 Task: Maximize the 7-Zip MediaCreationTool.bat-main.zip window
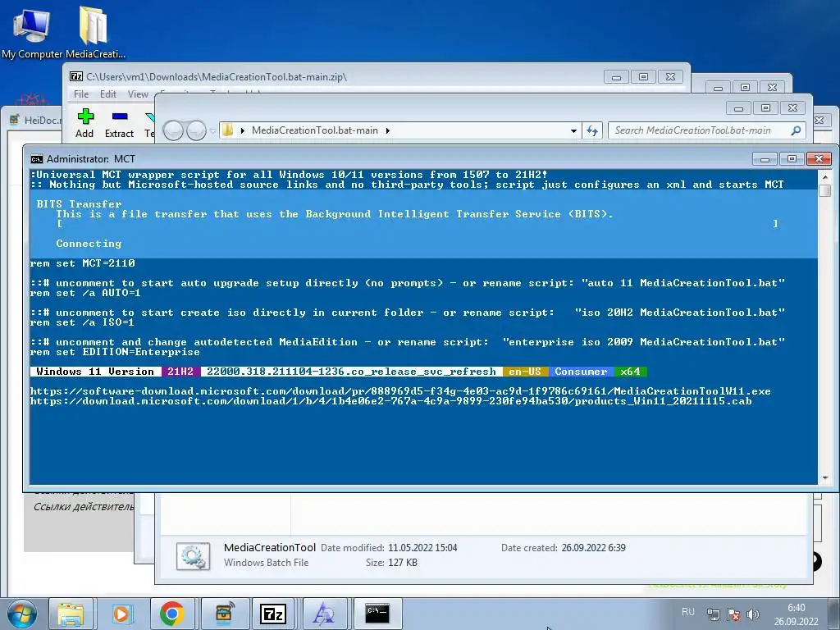(x=643, y=77)
